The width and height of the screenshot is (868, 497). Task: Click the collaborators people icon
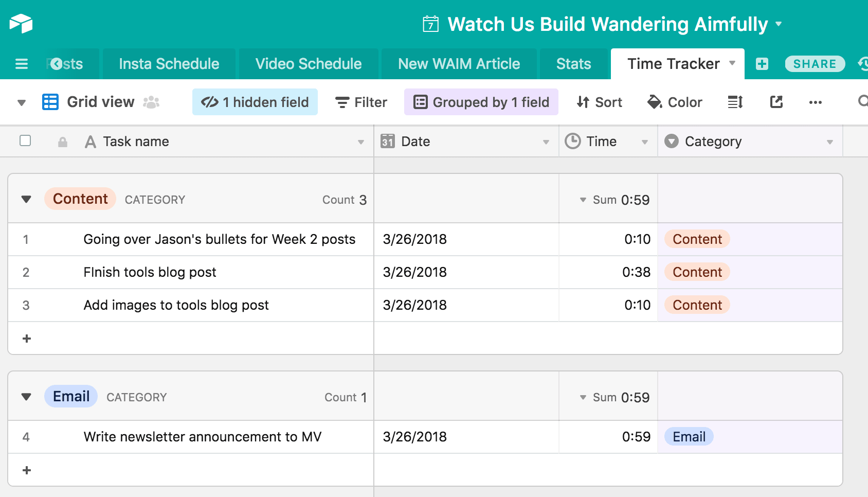tap(151, 102)
